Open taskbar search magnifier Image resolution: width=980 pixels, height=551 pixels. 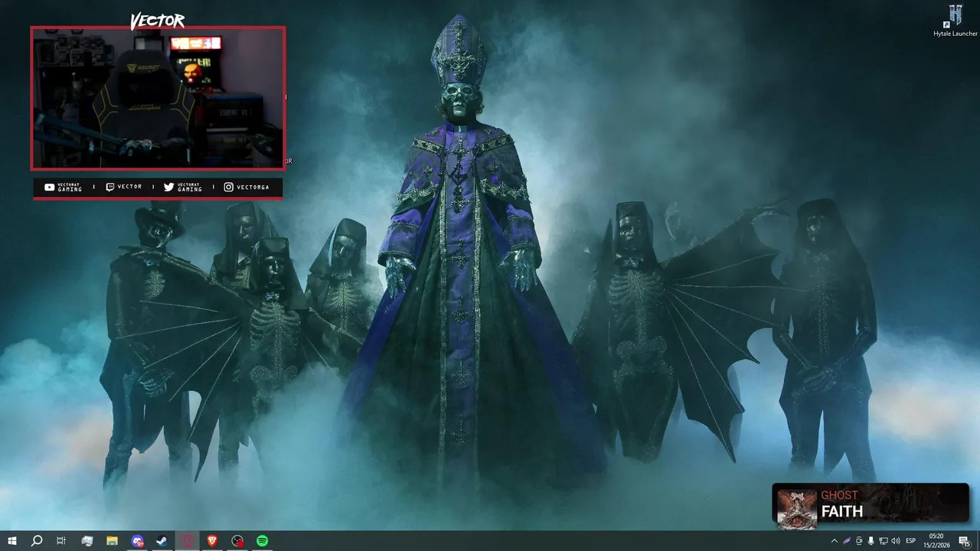[36, 541]
